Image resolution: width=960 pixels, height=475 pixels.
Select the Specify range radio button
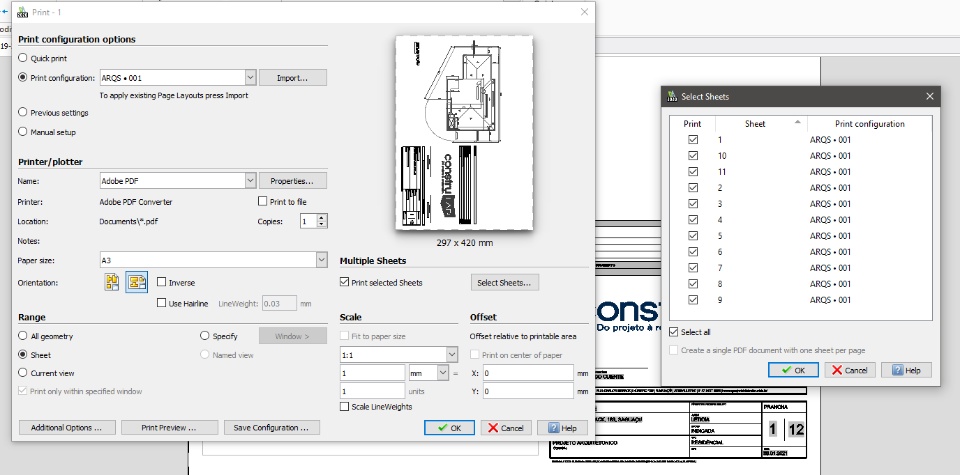204,336
